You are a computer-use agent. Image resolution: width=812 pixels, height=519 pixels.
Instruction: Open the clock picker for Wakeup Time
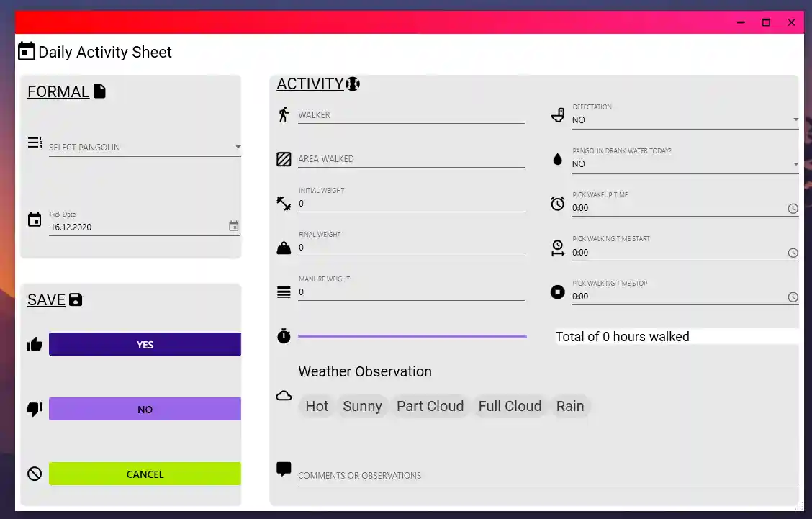point(793,208)
